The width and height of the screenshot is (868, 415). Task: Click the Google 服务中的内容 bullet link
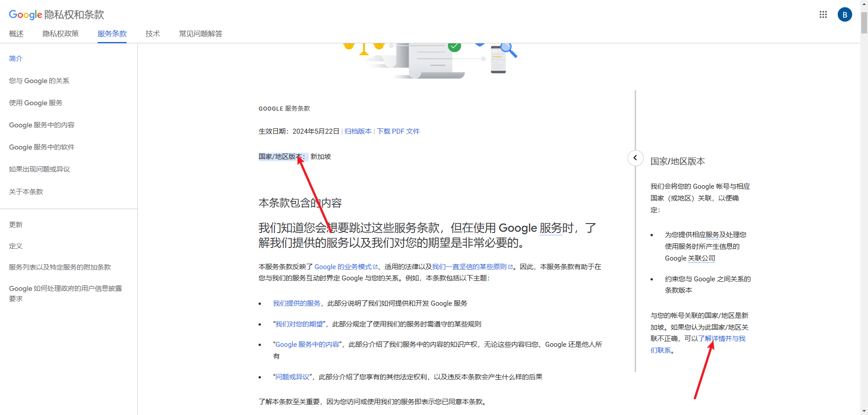[x=307, y=345]
